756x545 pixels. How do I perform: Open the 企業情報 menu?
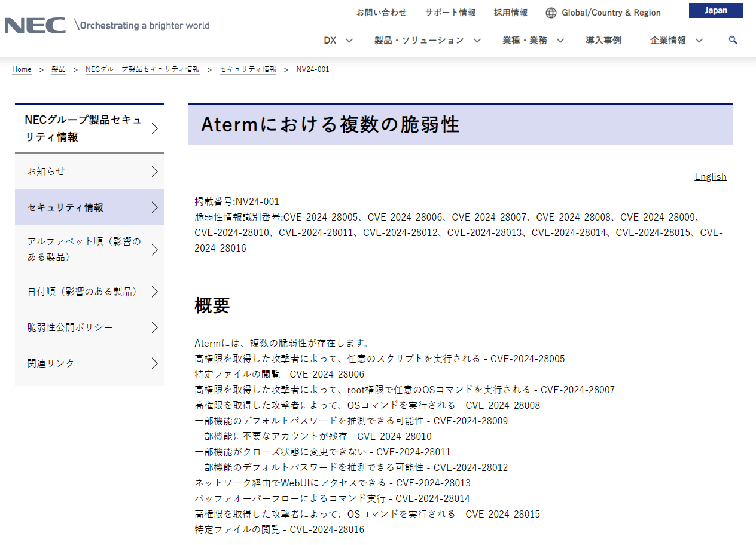668,40
